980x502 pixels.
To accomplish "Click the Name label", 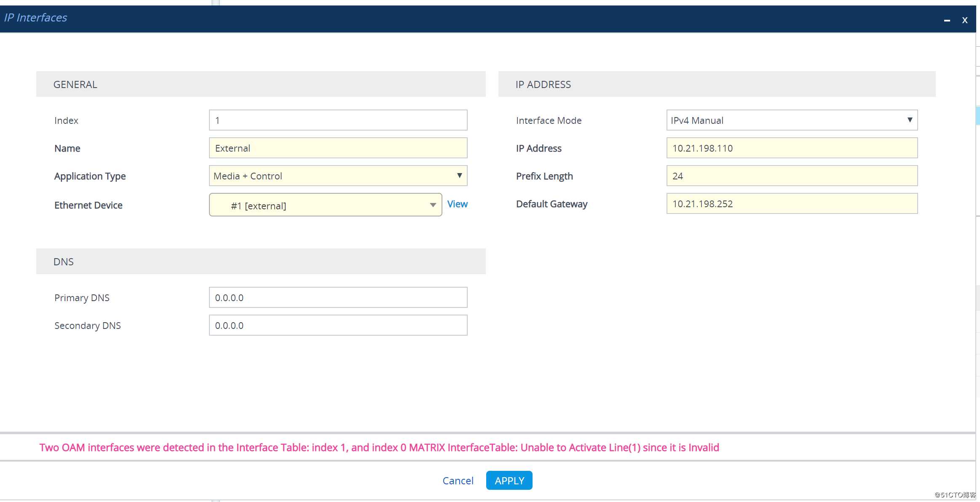I will (67, 148).
